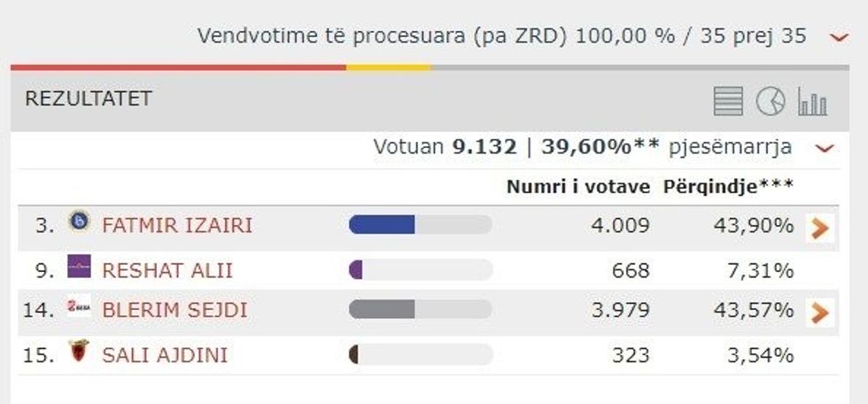The height and width of the screenshot is (404, 868).
Task: Show results as pie chart
Action: point(771,101)
